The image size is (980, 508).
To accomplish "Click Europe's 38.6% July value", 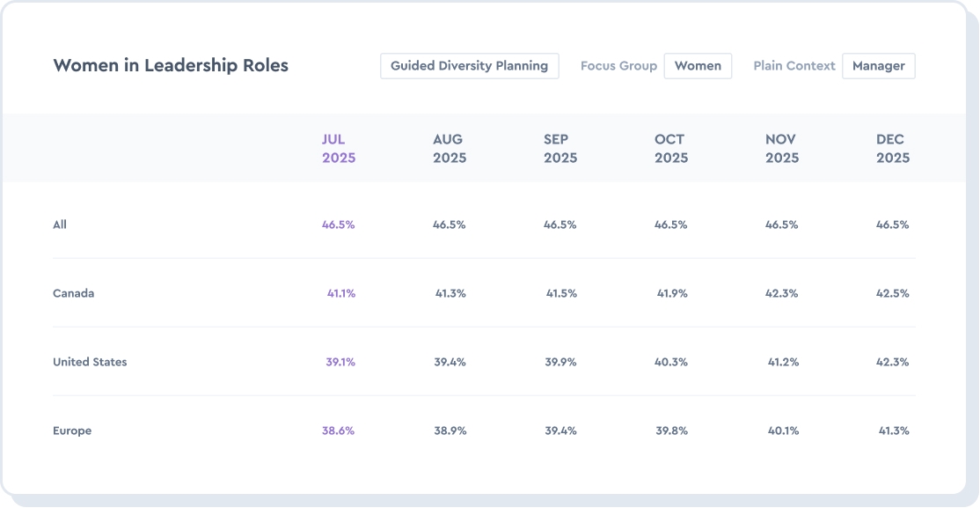I will tap(339, 431).
